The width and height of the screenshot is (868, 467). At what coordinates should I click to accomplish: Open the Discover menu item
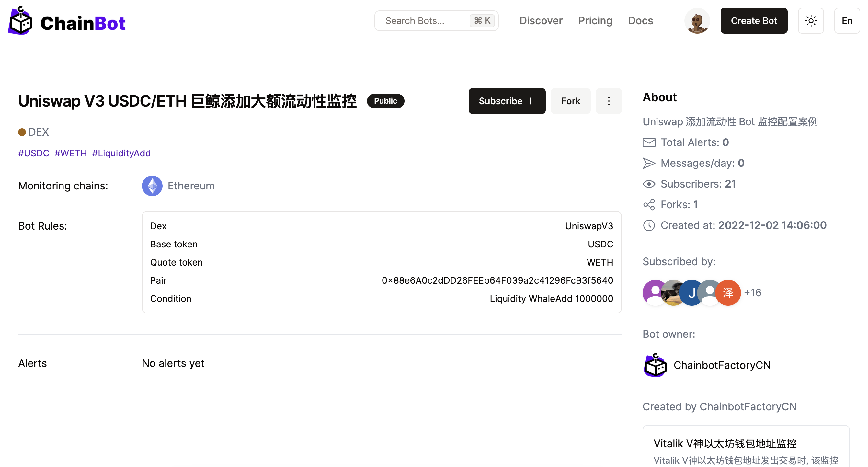pyautogui.click(x=541, y=21)
